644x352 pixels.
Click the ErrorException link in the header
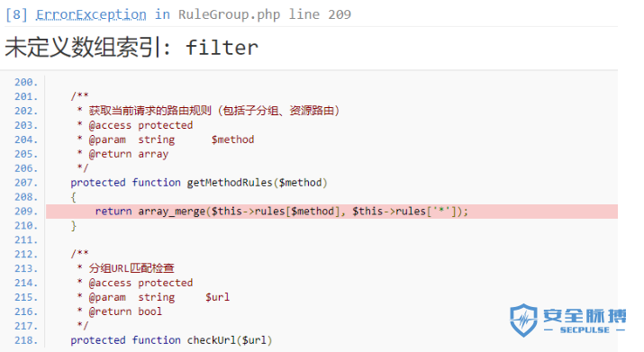pyautogui.click(x=91, y=14)
